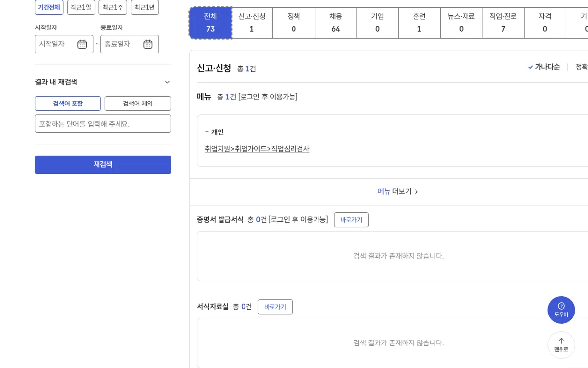Switch to the 자격 tab
Image resolution: width=588 pixels, height=368 pixels.
tap(545, 23)
